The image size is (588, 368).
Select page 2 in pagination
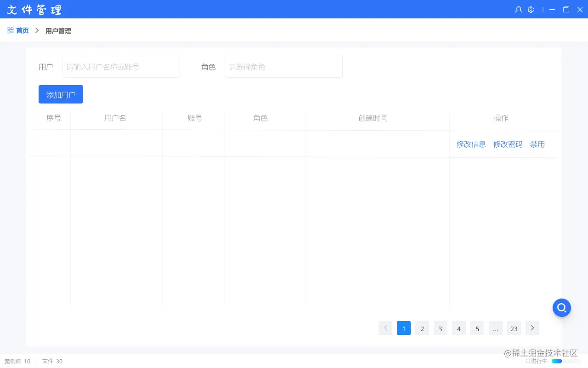422,328
